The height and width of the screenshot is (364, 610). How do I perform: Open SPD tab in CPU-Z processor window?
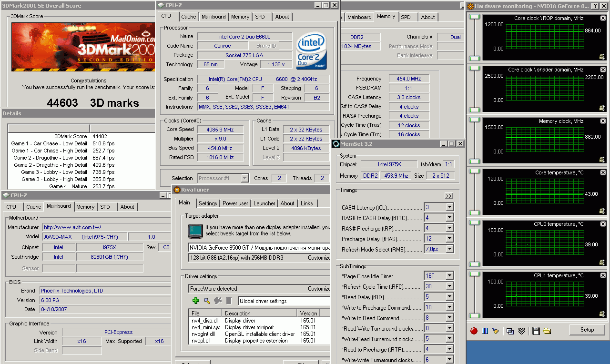pos(260,17)
